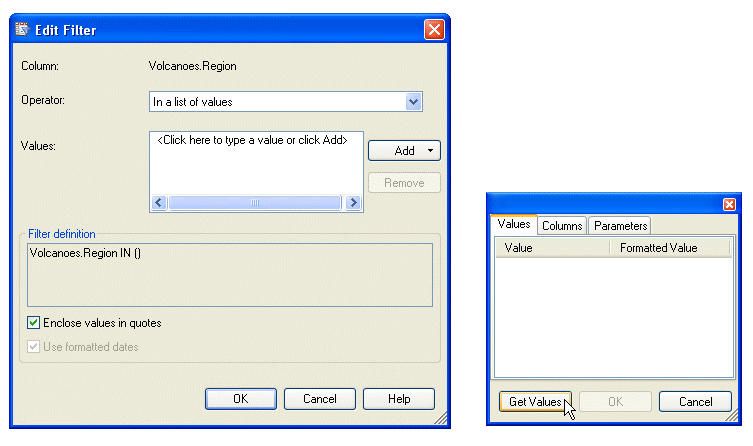Viewport: 753px width, 446px height.
Task: Expand the Add button dropdown arrow
Action: 430,151
